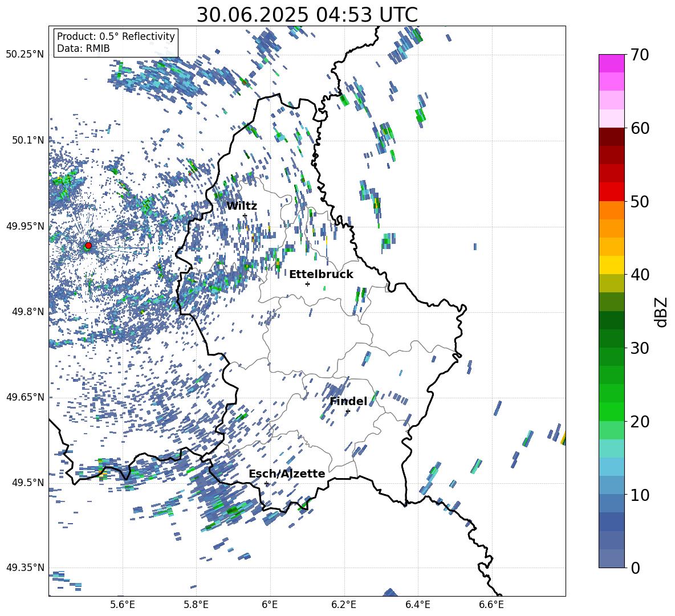Click the Findel location label

[348, 401]
